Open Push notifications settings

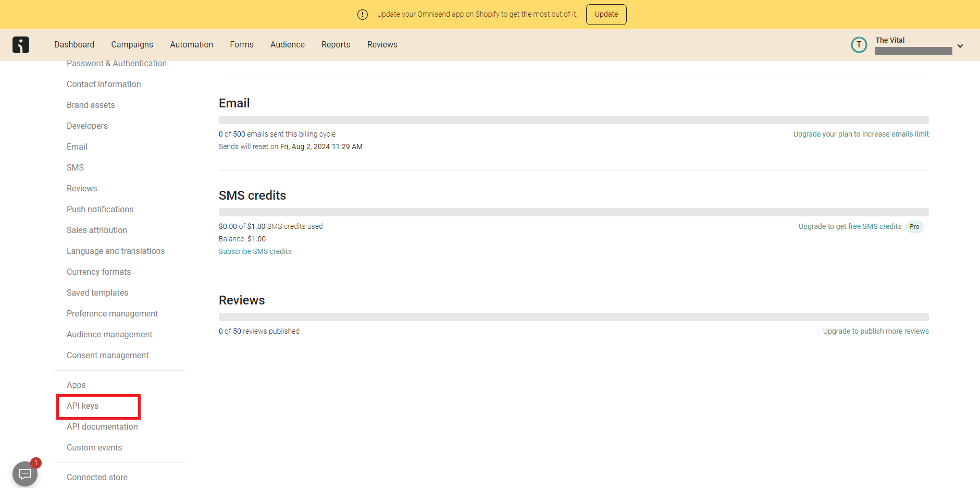[x=100, y=209]
